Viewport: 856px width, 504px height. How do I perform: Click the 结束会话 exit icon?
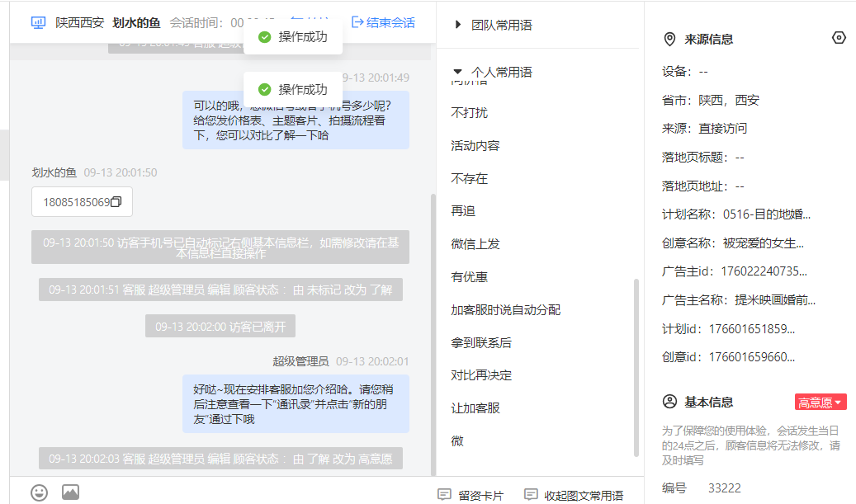[357, 22]
